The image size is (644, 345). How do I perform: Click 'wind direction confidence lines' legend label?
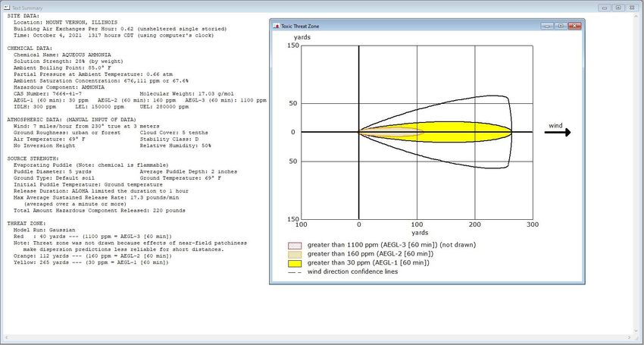coord(352,271)
